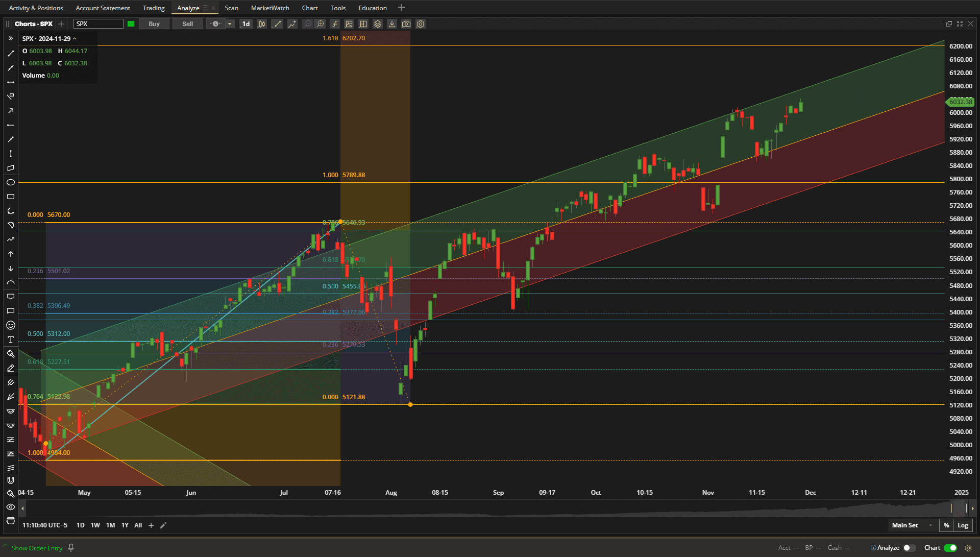Toggle the Chart switch in footer
The image size is (980, 557).
pyautogui.click(x=950, y=548)
